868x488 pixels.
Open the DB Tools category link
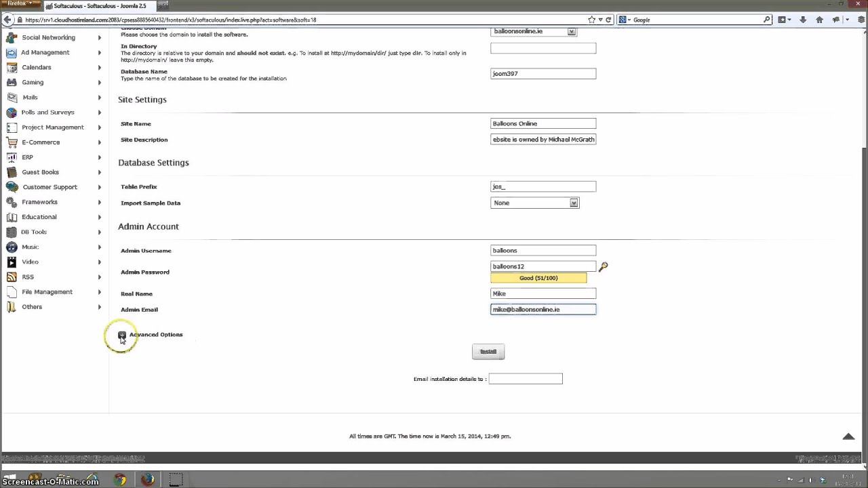click(x=34, y=232)
